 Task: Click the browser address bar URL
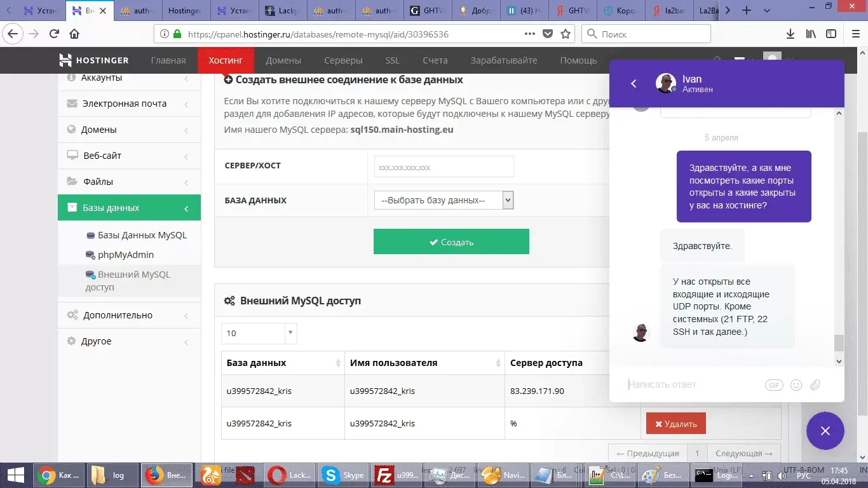click(x=318, y=34)
